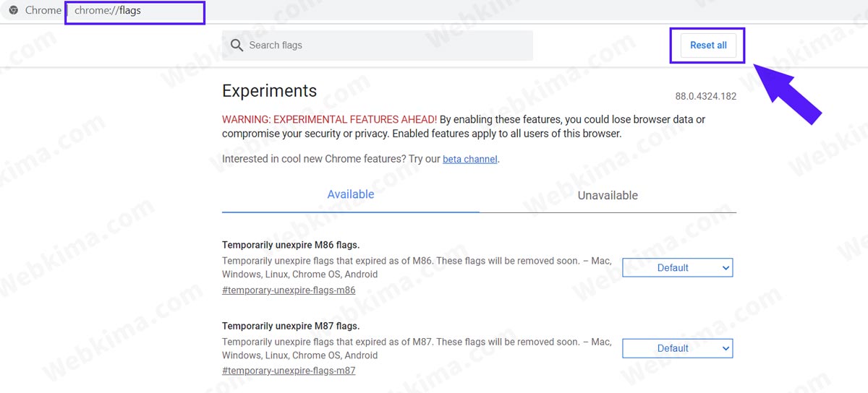Click the Reset all button
This screenshot has height=393, width=868.
pyautogui.click(x=708, y=46)
